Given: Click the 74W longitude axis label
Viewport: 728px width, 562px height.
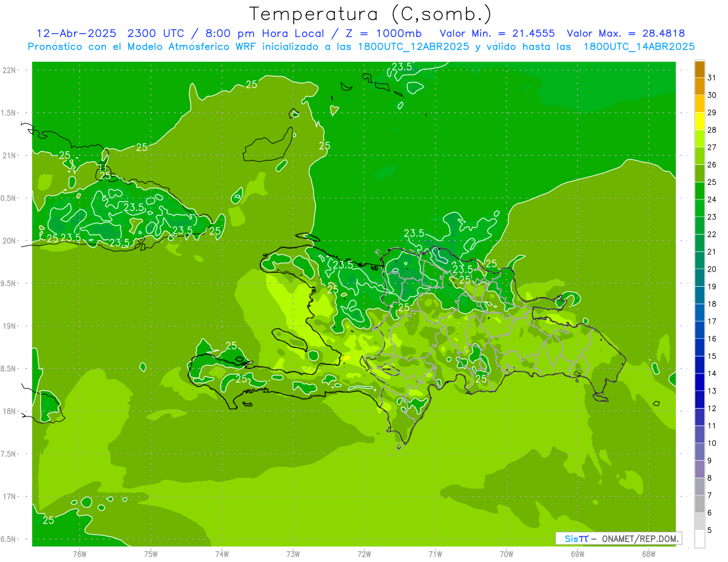Looking at the screenshot, I should 222,554.
